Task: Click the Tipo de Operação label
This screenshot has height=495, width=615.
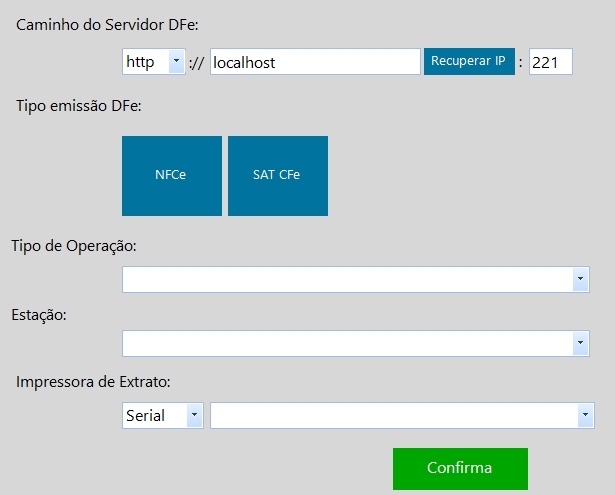Action: point(74,246)
